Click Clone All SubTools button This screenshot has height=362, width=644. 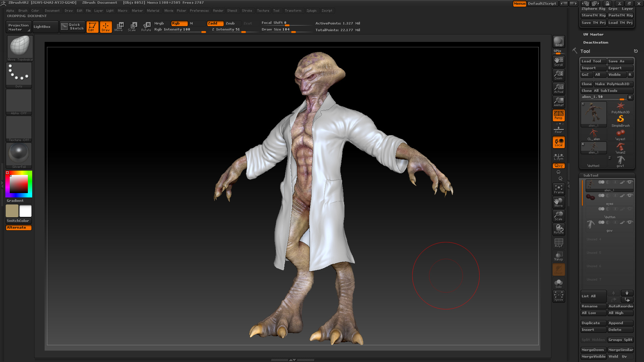tap(606, 90)
